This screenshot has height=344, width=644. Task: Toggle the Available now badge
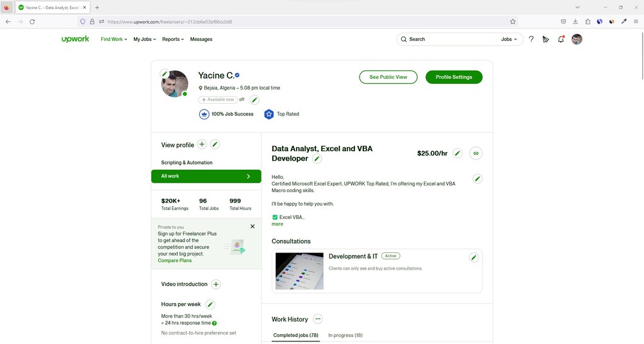tap(218, 99)
